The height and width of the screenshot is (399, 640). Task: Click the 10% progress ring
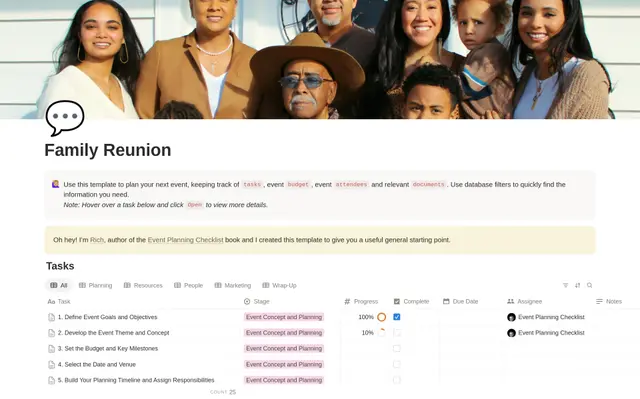pos(382,332)
